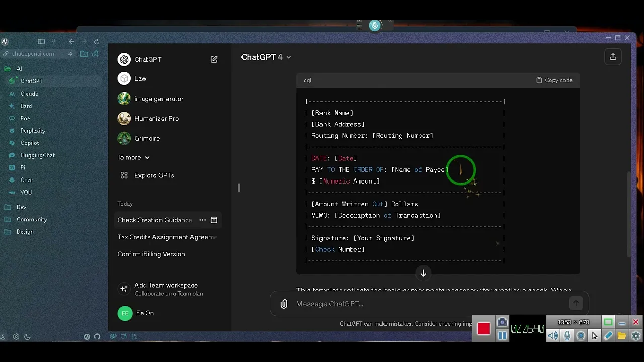The width and height of the screenshot is (644, 362).
Task: Expand the 15 more GPTs list
Action: (133, 157)
